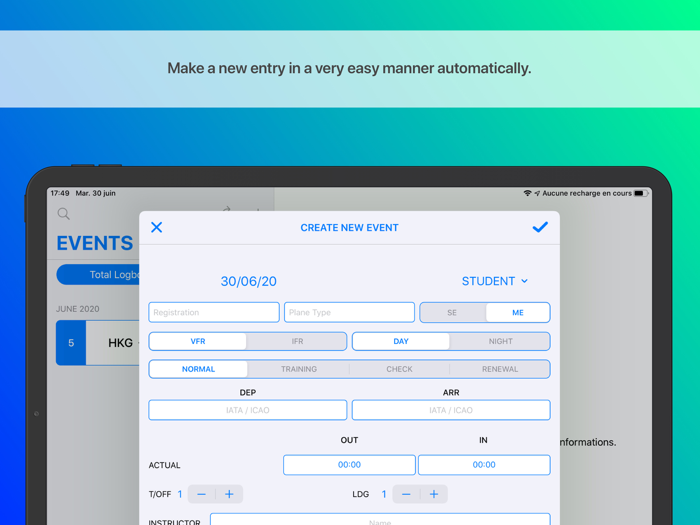This screenshot has height=525, width=700.
Task: Set the ACTUAL IN time
Action: [x=484, y=465]
